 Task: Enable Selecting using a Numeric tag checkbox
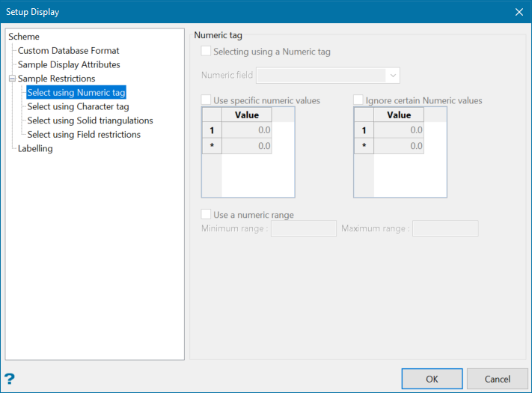pos(206,52)
